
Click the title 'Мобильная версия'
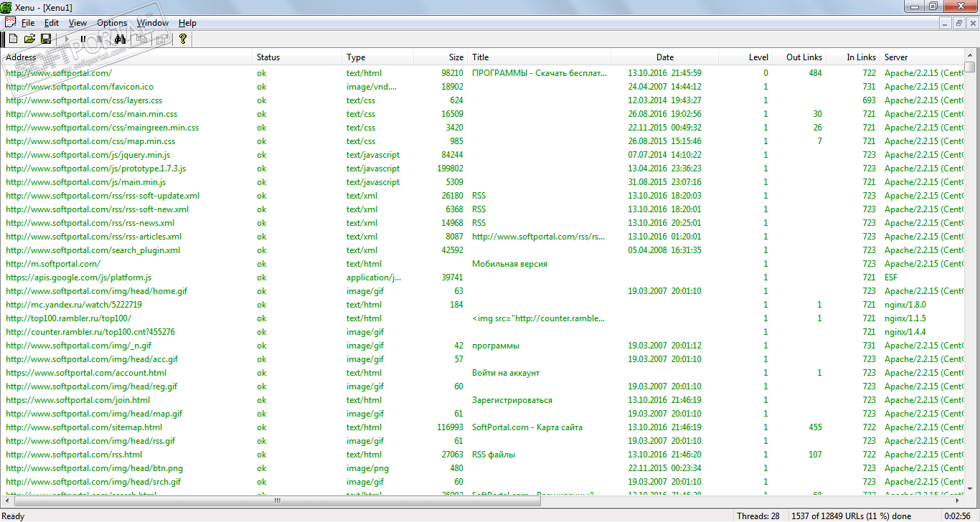(509, 264)
